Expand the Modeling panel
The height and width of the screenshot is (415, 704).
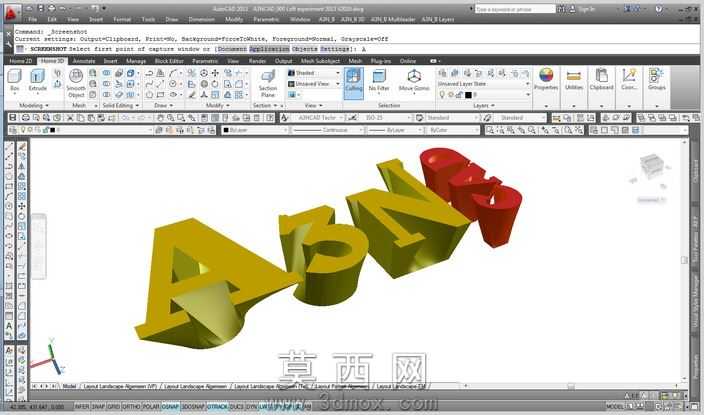[34, 106]
